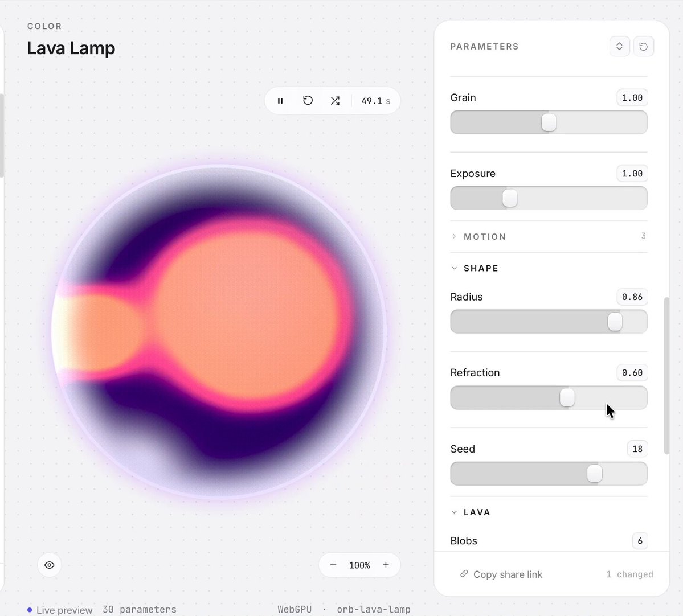Shuffle the lava lamp parameters
This screenshot has width=683, height=616.
[335, 101]
